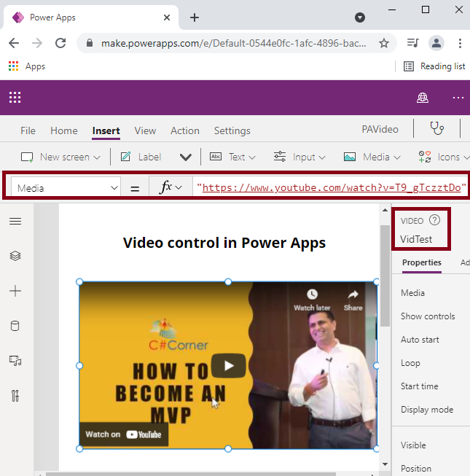
Task: Bookmark page with star icon
Action: 384,43
